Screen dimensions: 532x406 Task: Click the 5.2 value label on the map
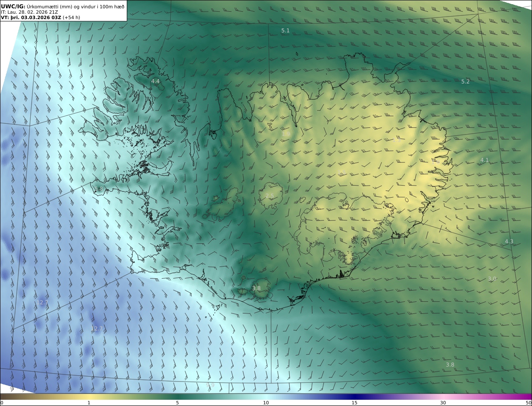click(x=465, y=82)
